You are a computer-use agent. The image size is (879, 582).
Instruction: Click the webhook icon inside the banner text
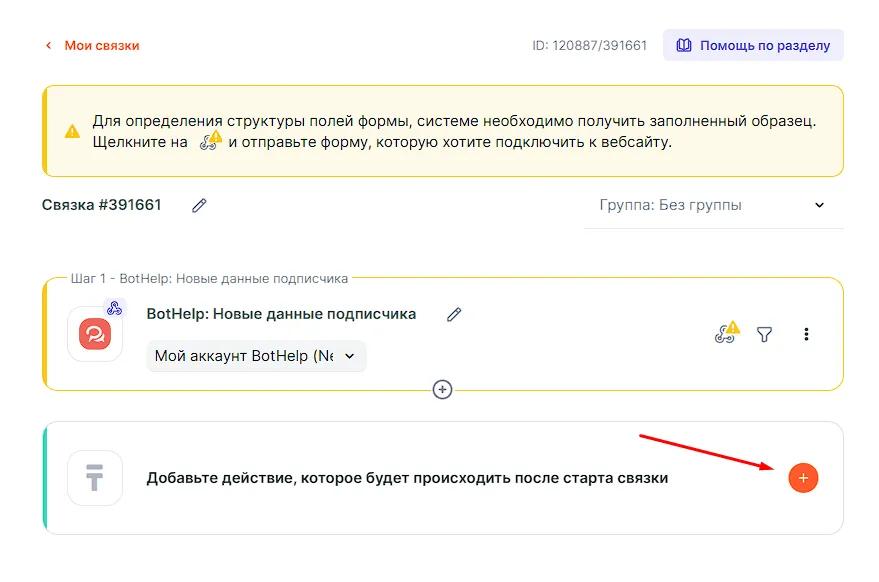tap(209, 141)
